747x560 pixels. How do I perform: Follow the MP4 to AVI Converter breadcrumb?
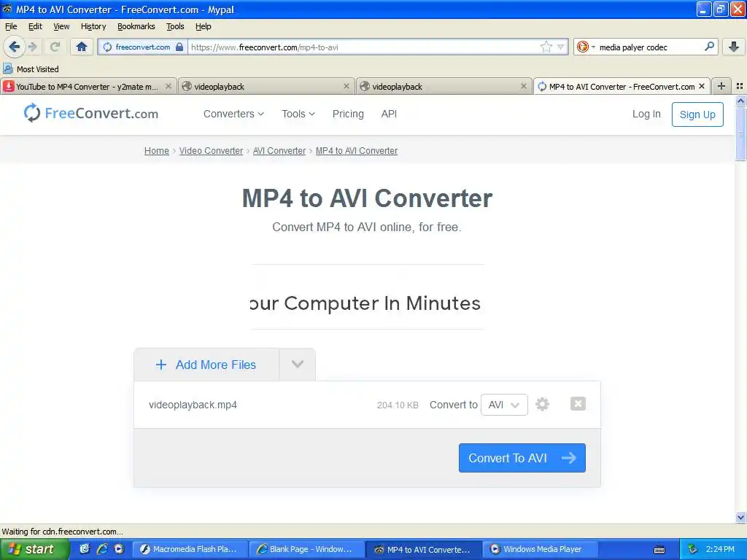(356, 150)
